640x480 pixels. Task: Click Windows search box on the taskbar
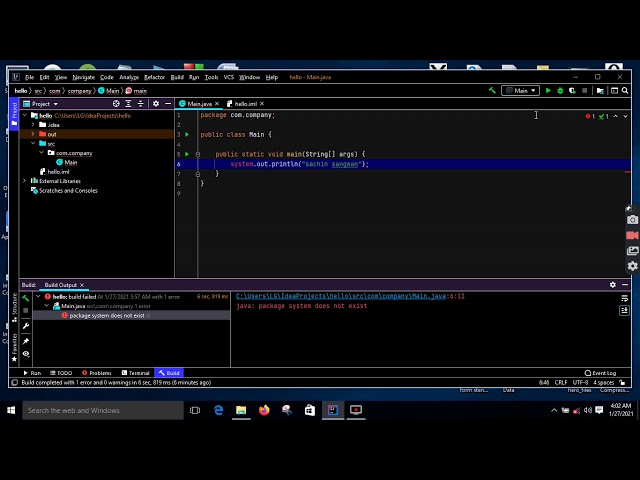[103, 410]
